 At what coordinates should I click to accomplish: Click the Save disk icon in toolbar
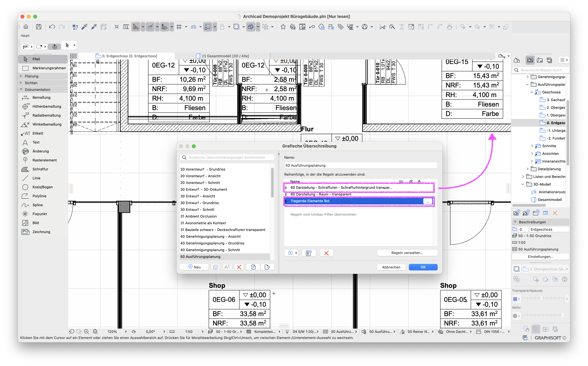pos(39,27)
